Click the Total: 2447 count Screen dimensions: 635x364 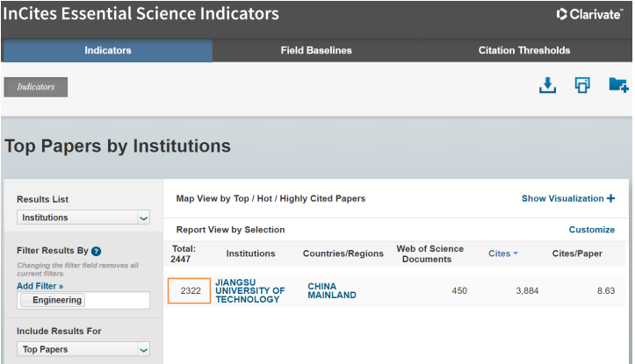click(x=183, y=254)
